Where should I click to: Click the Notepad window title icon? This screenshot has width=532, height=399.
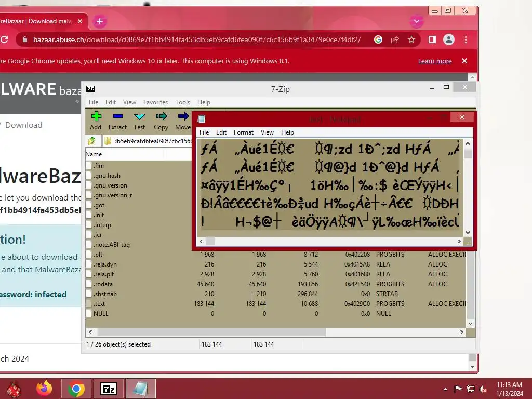[x=202, y=119]
